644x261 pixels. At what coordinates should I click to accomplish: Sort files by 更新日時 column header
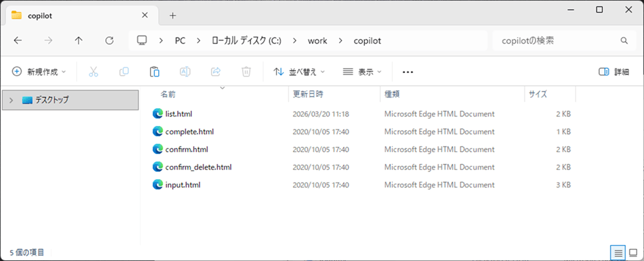308,94
